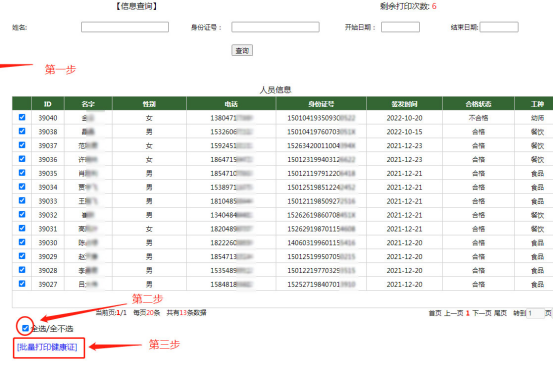
Task: Click the 人员信息 table title
Action: coord(275,90)
